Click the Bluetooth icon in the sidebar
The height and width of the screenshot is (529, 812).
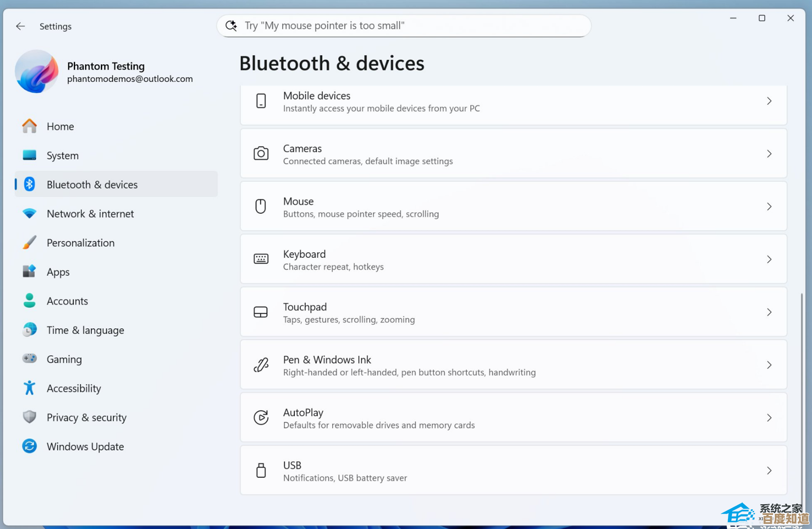[x=29, y=184]
